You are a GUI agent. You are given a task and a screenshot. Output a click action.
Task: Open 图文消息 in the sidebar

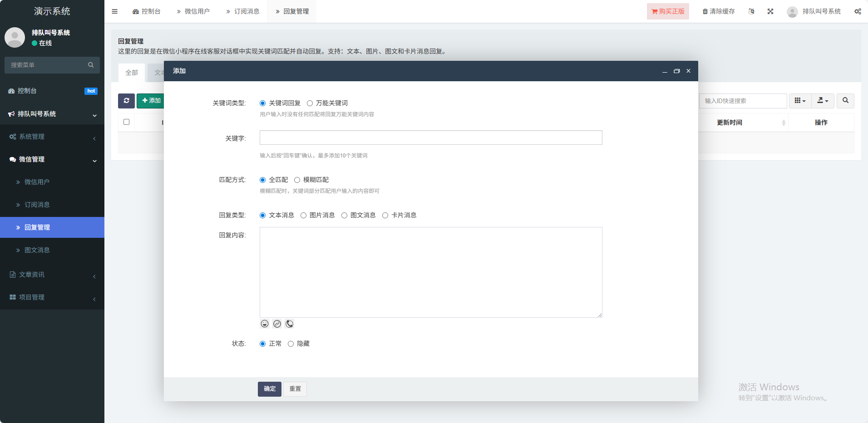click(x=37, y=250)
